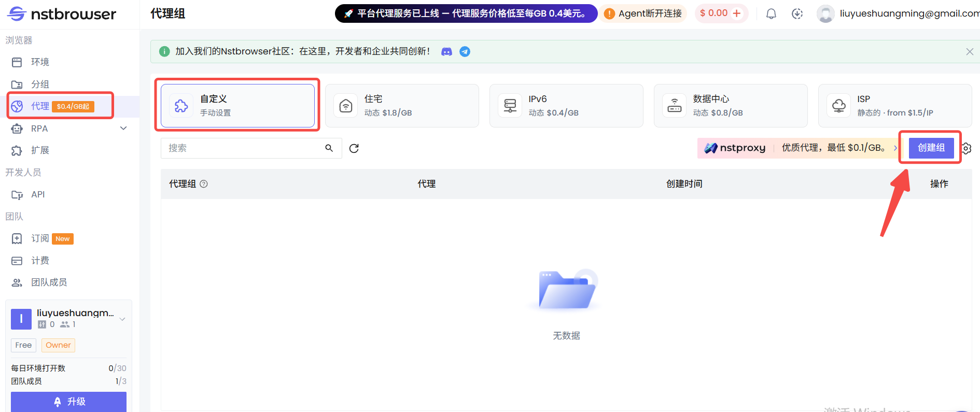
Task: Click the 每日环境打开数 usage row
Action: point(68,368)
